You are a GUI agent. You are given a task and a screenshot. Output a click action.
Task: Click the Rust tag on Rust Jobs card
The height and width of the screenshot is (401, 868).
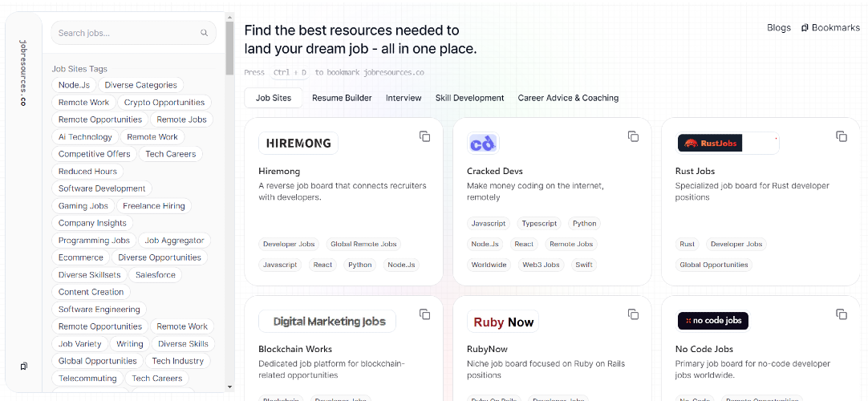click(687, 244)
